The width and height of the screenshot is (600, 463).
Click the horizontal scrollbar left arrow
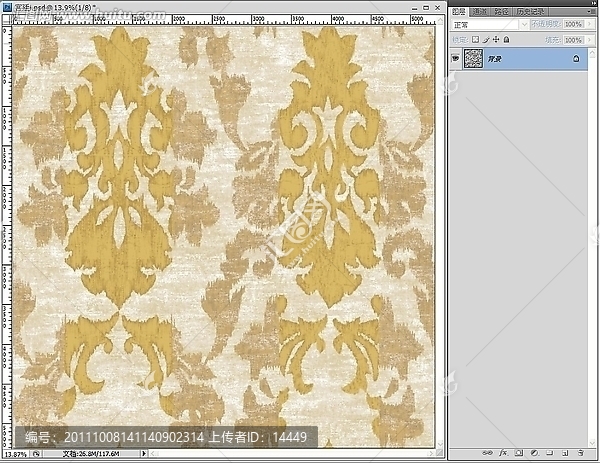pos(152,454)
